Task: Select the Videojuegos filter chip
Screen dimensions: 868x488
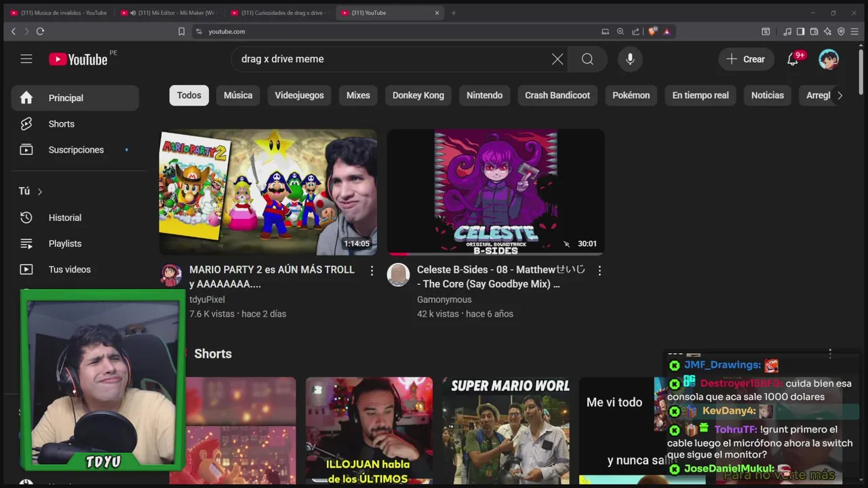Action: point(299,96)
